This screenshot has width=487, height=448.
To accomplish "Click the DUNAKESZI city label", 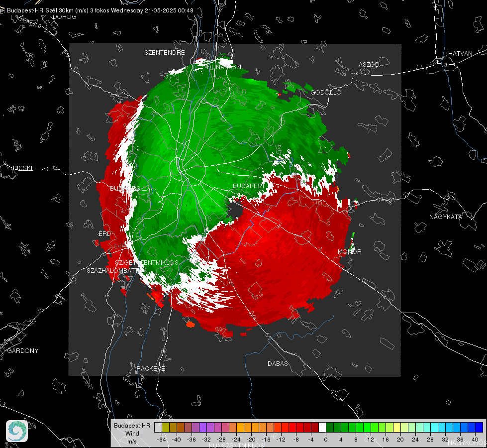I will pyautogui.click(x=224, y=67).
